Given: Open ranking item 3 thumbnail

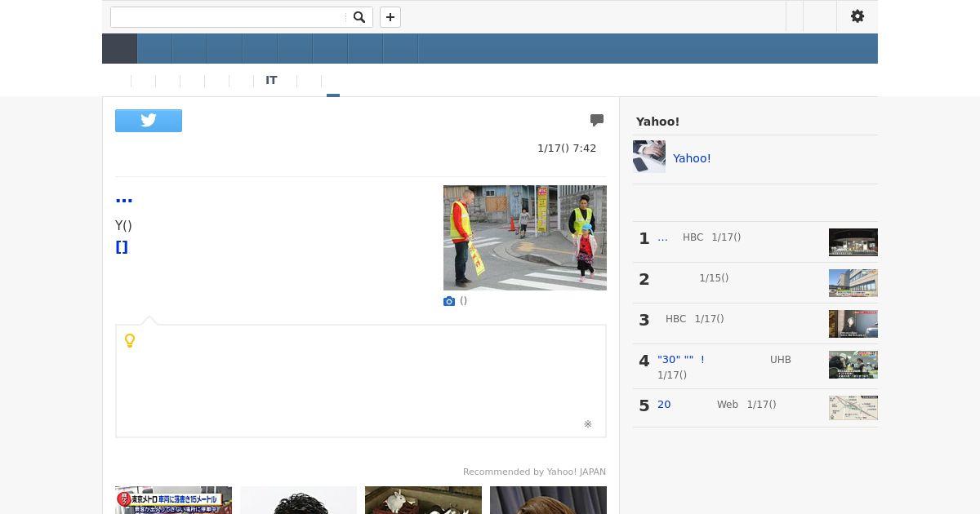Looking at the screenshot, I should 853,324.
